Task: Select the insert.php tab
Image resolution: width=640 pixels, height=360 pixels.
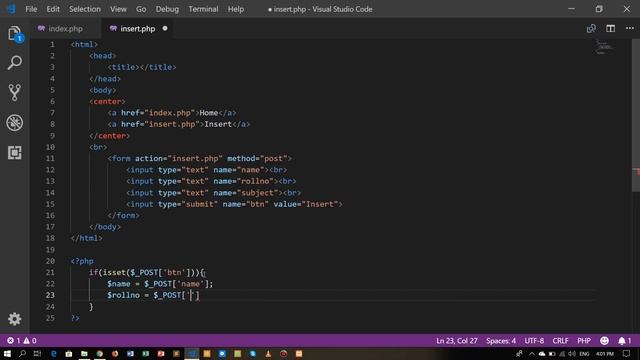Action: [x=138, y=29]
